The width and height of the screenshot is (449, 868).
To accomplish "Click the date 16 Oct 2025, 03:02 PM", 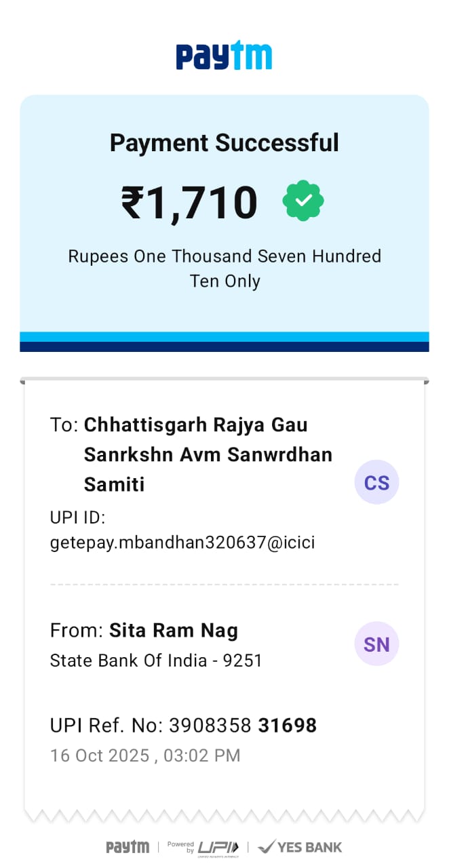I will (x=145, y=755).
